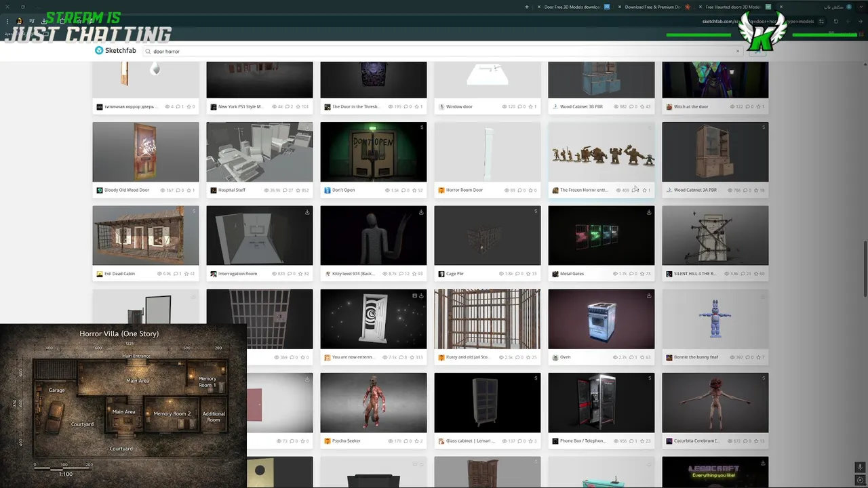Open the Don't Open door thumbnail
868x488 pixels.
374,152
